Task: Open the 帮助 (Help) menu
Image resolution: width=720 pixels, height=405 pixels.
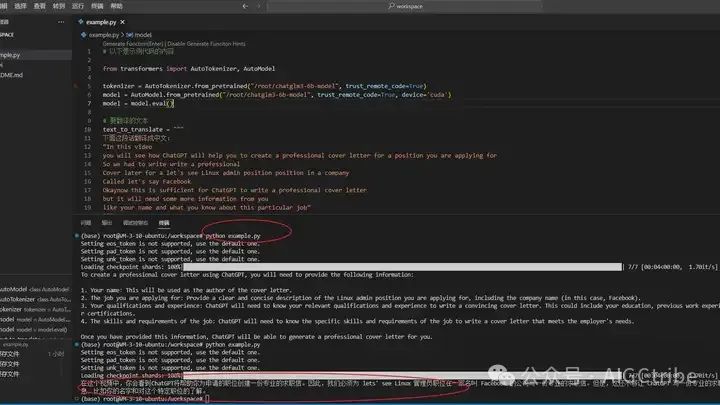Action: tap(116, 6)
